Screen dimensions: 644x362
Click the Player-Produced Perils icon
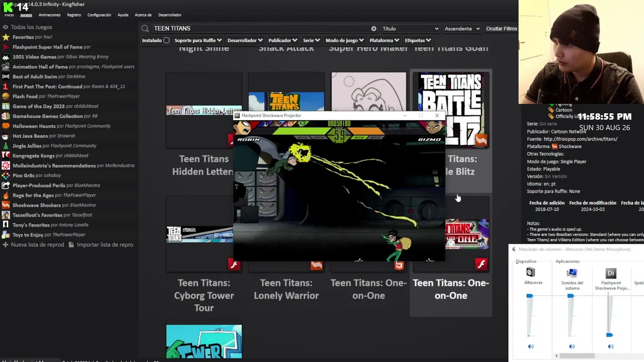point(6,186)
